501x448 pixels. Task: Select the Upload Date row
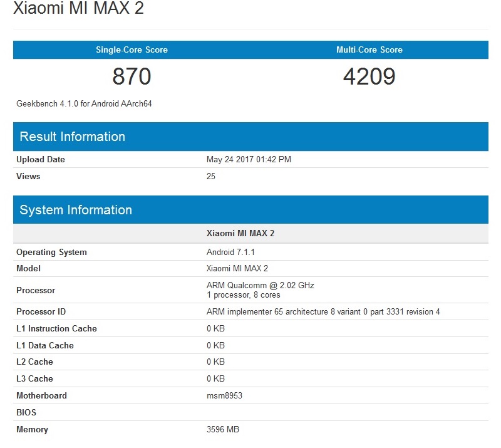click(x=40, y=159)
